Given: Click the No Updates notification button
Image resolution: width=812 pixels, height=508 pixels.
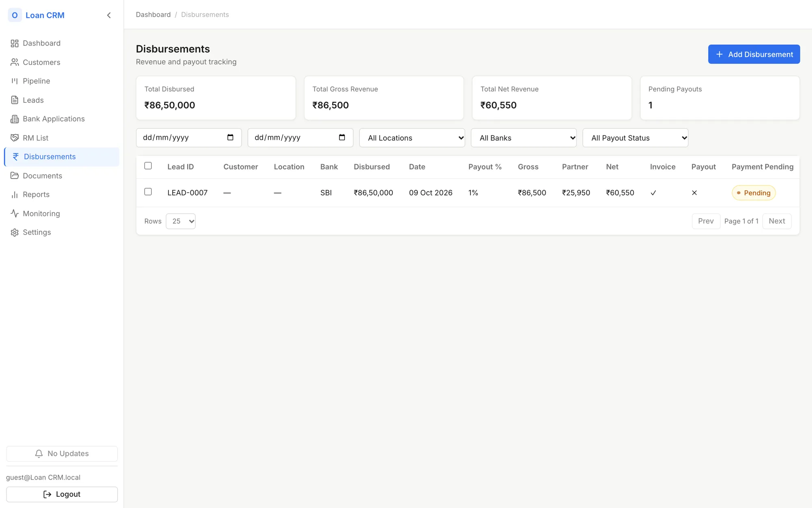Looking at the screenshot, I should (x=62, y=454).
